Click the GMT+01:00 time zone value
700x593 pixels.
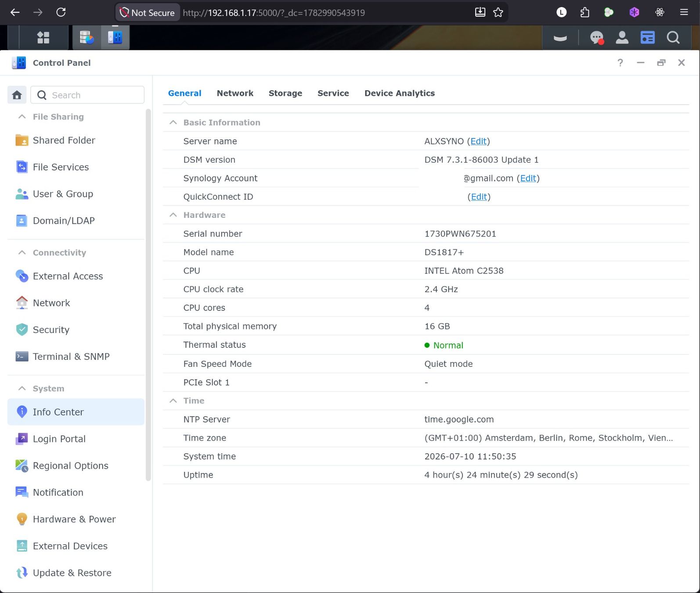[x=548, y=438]
